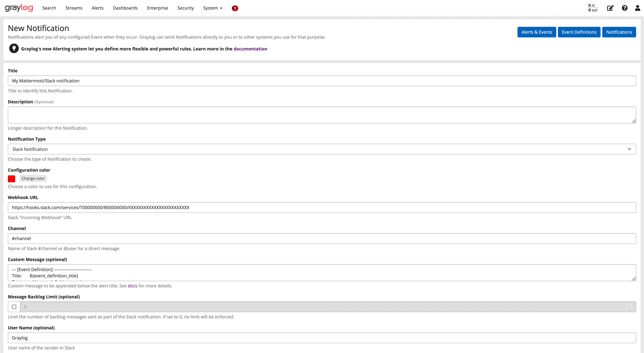The image size is (644, 353).
Task: Click the lightbulb icon beside the alerting tip
Action: point(14,48)
